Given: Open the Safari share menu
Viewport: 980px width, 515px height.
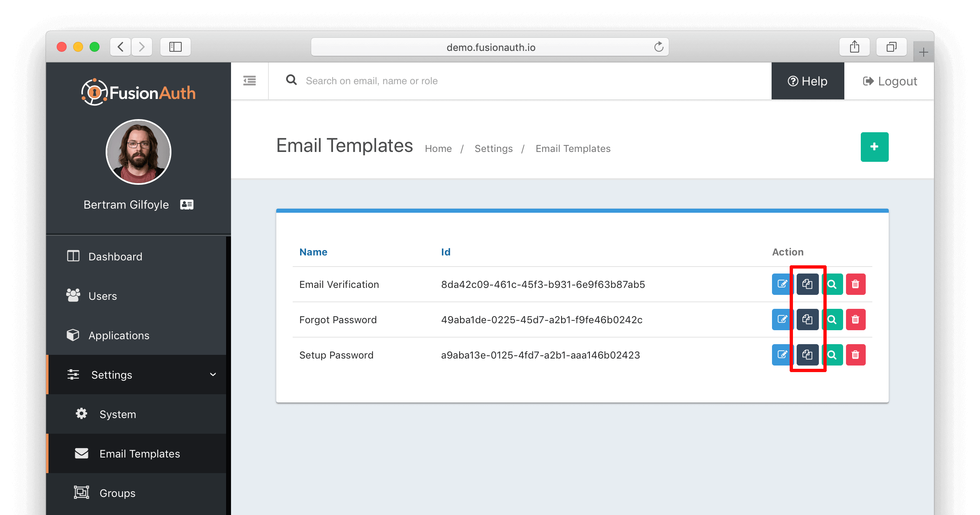Looking at the screenshot, I should tap(855, 47).
